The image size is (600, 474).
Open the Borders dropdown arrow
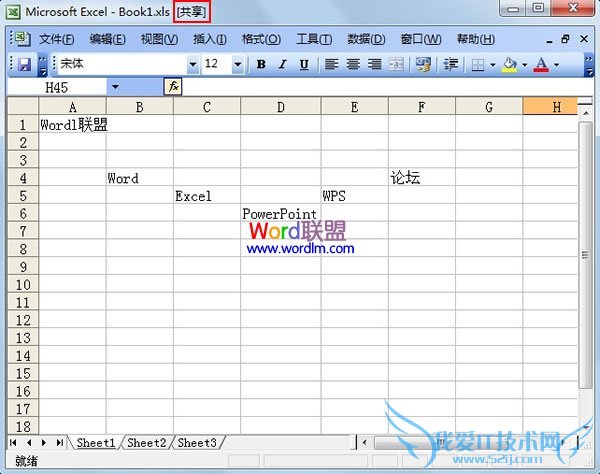[x=493, y=64]
